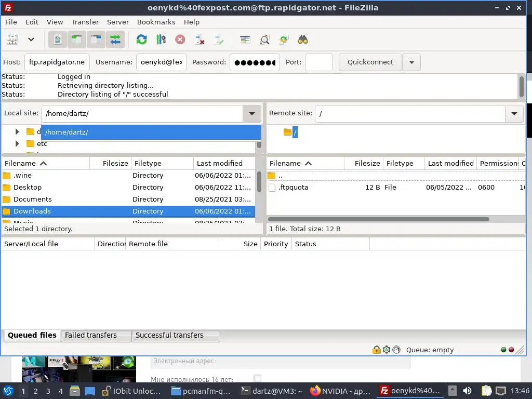Switch to the Failed transfers tab
The height and width of the screenshot is (399, 532).
click(x=96, y=335)
